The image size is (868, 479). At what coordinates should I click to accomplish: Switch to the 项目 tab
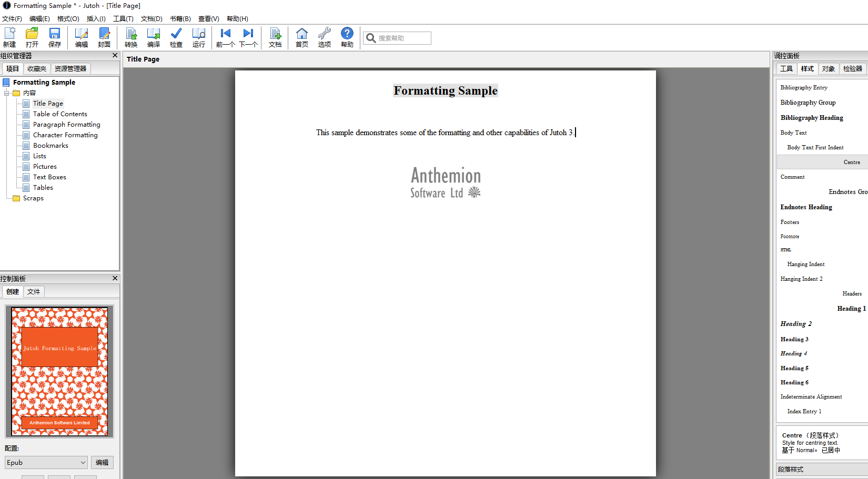point(13,68)
